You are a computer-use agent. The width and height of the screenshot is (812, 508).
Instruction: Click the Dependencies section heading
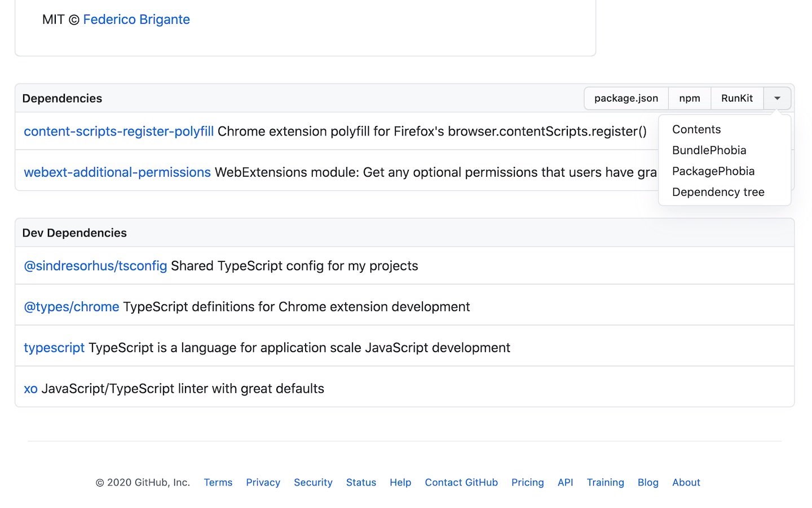pyautogui.click(x=62, y=98)
